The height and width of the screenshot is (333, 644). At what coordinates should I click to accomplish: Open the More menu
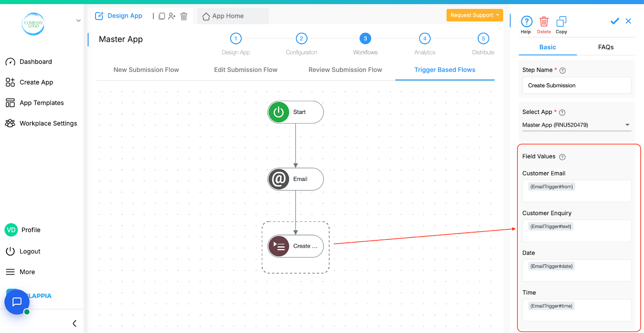[21, 272]
